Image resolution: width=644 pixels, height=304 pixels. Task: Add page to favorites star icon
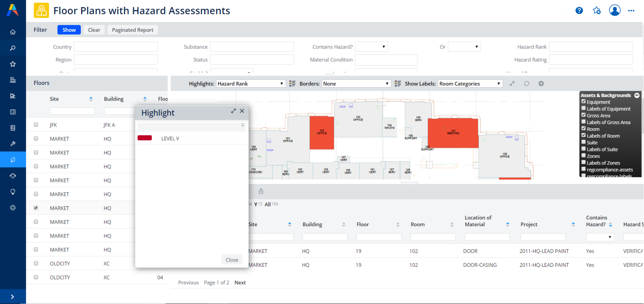point(597,11)
